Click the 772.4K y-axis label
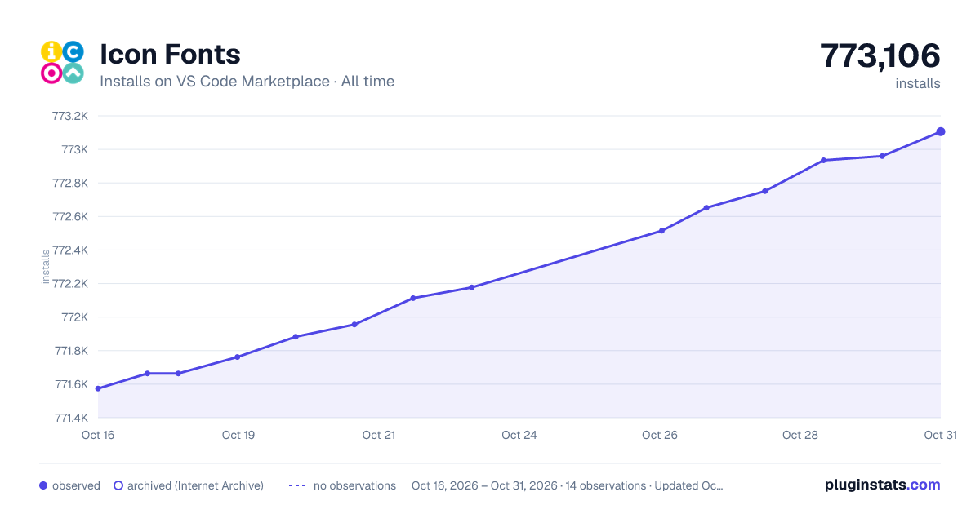This screenshot has width=980, height=514. pyautogui.click(x=70, y=250)
